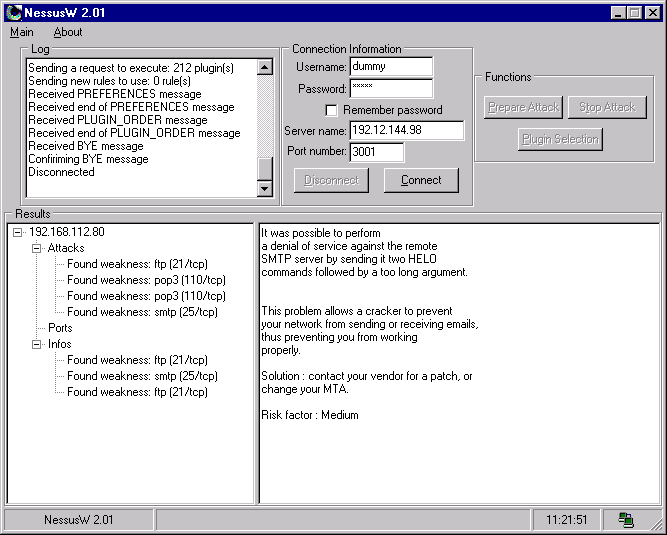
Task: Open the Main menu
Action: click(x=22, y=32)
